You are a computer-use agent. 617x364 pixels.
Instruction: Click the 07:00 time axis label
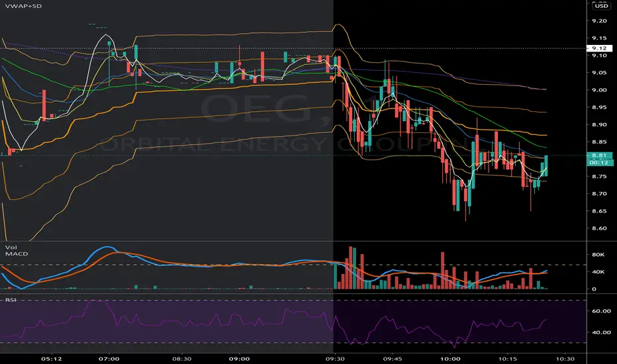click(x=109, y=359)
